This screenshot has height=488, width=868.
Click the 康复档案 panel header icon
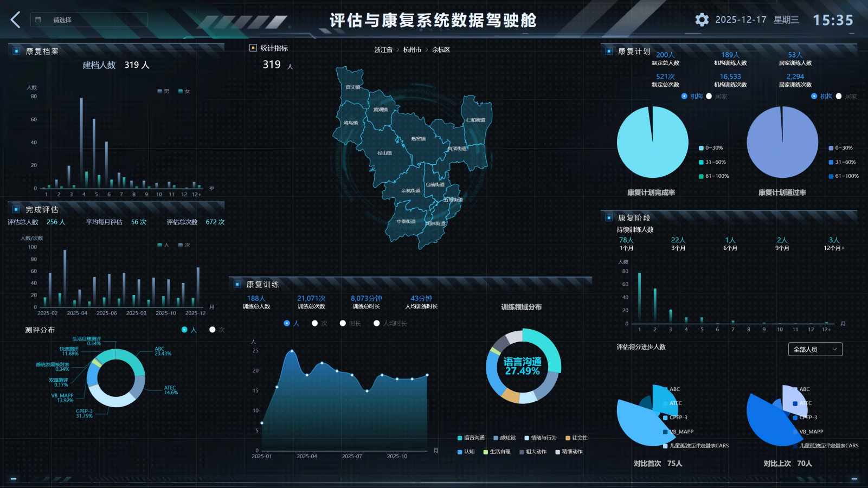pos(16,51)
